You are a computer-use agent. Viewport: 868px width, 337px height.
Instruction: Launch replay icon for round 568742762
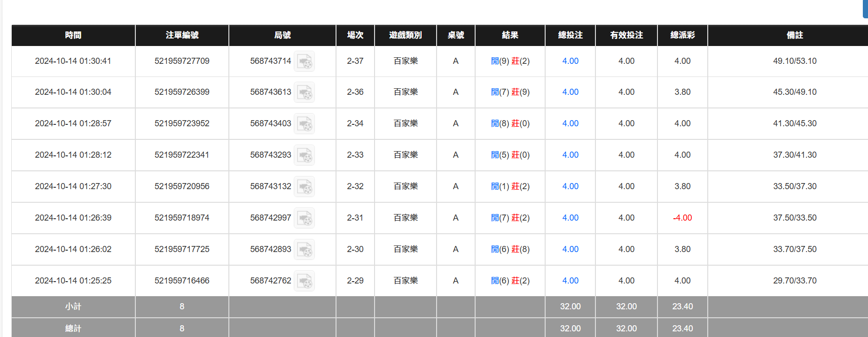pyautogui.click(x=304, y=281)
